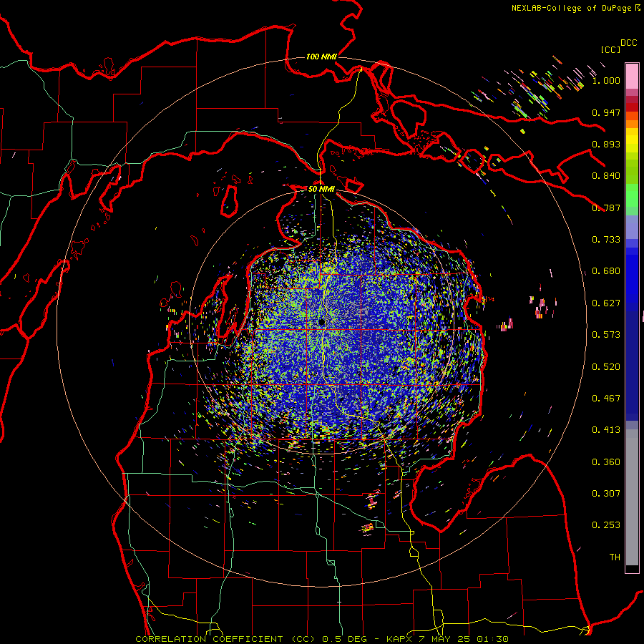Select the 0.307 legend value
Image resolution: width=644 pixels, height=644 pixels.
click(606, 494)
